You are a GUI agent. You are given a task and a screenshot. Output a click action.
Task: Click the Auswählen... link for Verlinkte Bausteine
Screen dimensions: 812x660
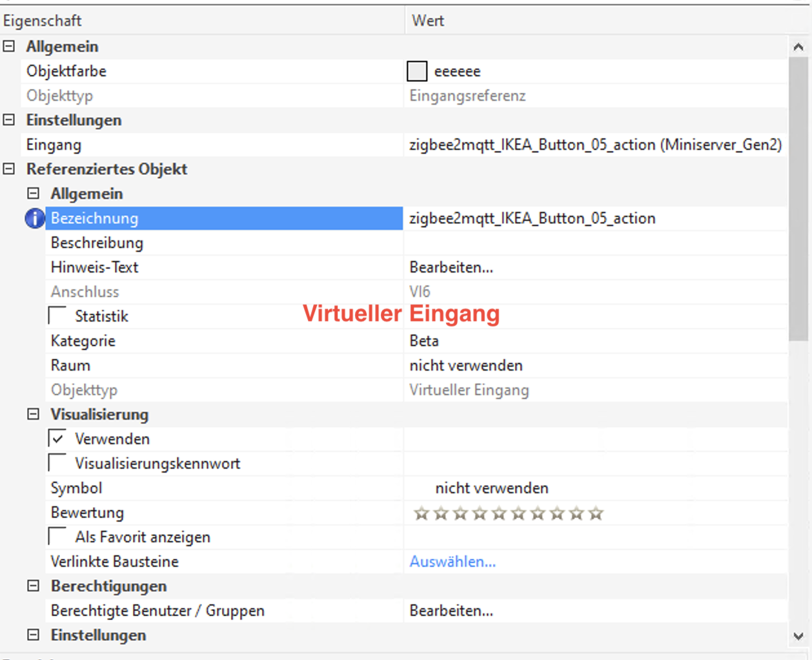click(452, 562)
